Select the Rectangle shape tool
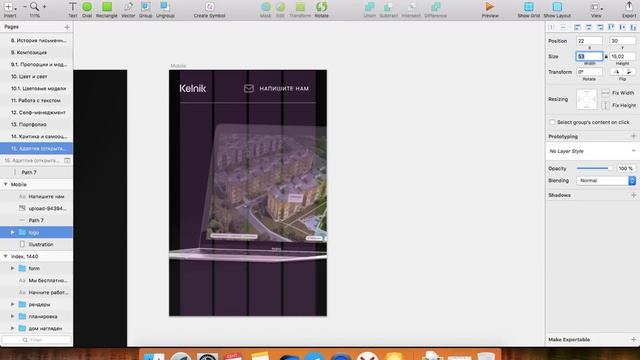 pyautogui.click(x=107, y=10)
